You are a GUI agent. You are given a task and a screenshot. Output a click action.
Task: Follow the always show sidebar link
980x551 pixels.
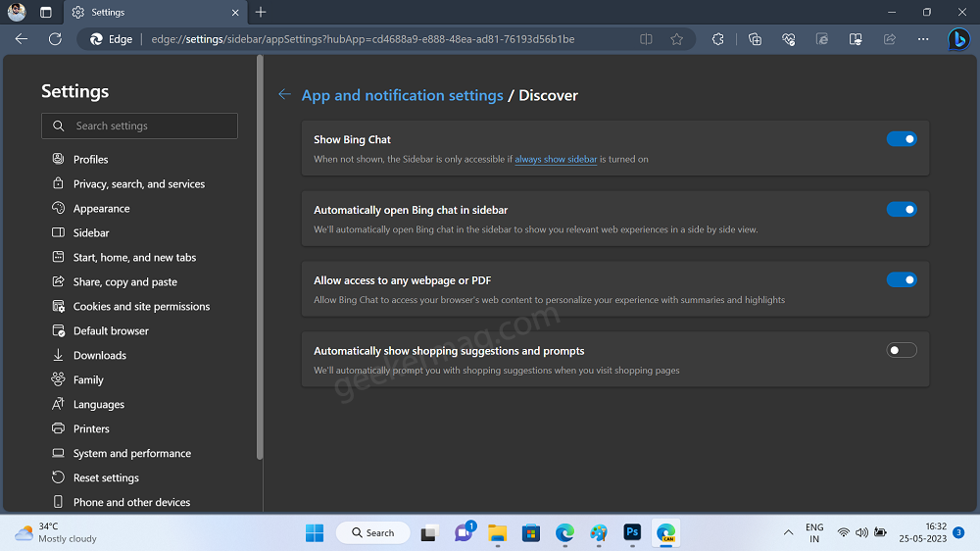tap(556, 159)
